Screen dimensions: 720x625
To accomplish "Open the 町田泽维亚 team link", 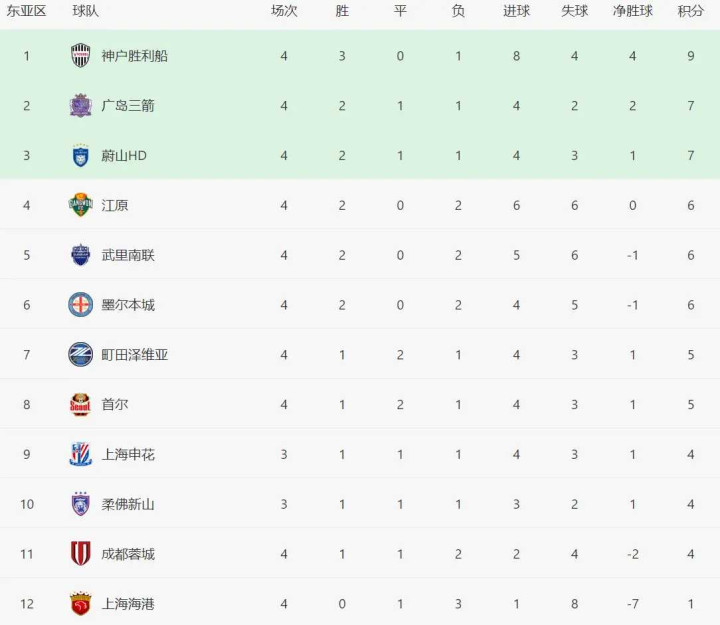I will 134,355.
